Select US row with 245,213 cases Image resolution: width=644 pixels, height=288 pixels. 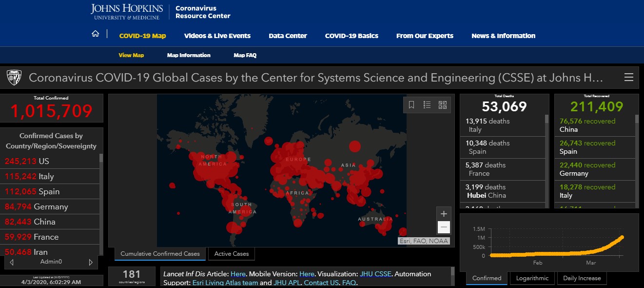(51, 161)
